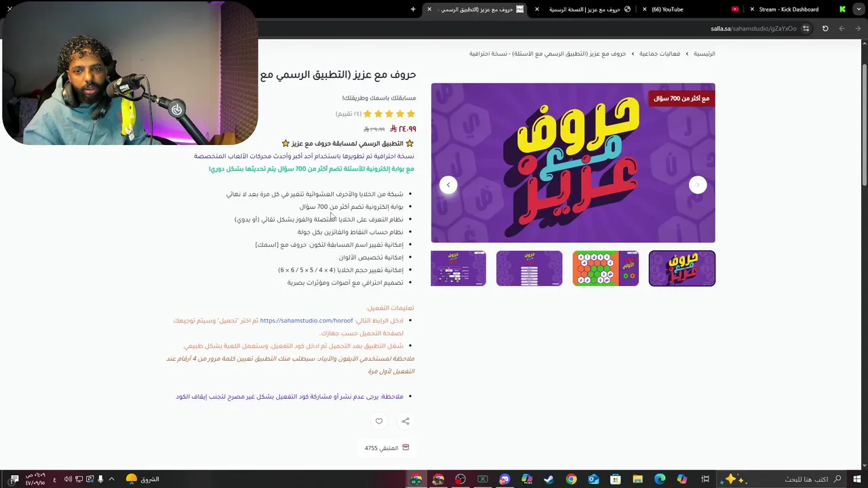Click the main product banner image
The height and width of the screenshot is (488, 868).
(573, 163)
